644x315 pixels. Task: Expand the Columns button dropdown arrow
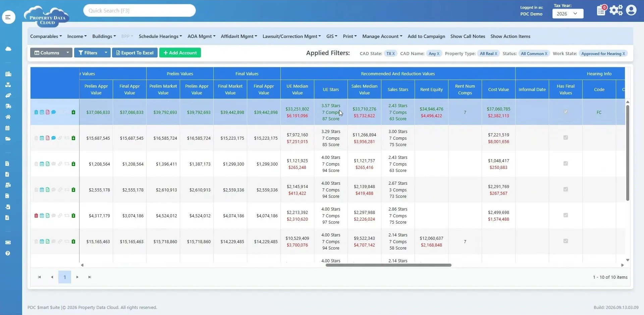click(68, 53)
